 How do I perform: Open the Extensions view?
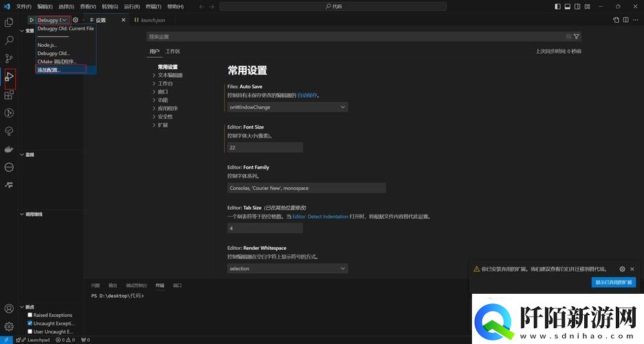click(9, 95)
